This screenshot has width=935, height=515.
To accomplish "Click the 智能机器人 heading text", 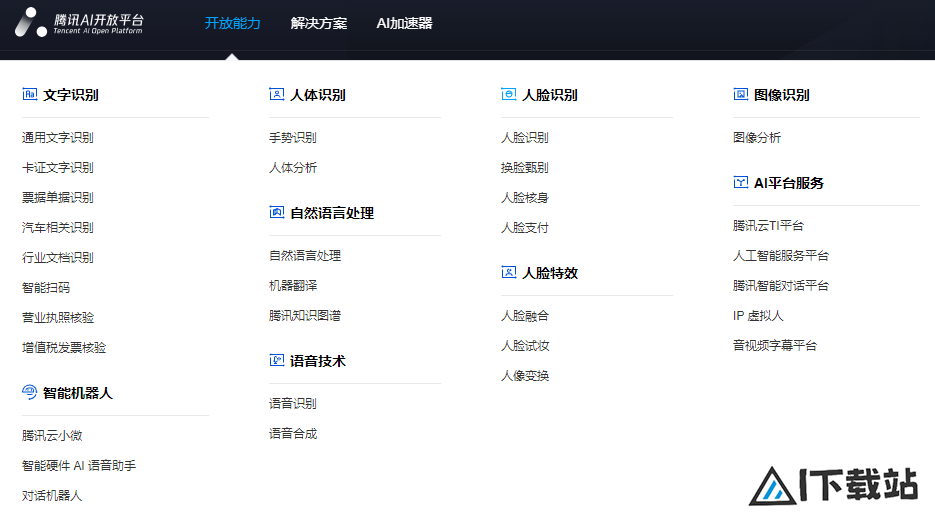I will 78,393.
